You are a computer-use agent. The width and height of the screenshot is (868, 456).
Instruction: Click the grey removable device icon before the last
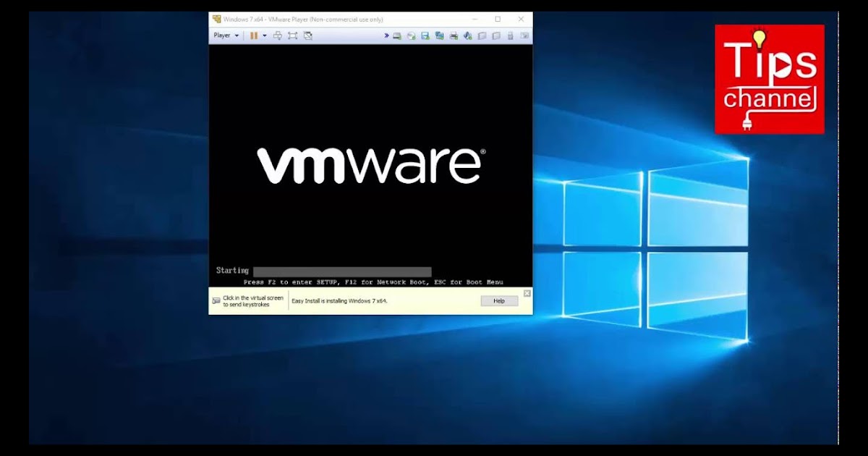coord(510,35)
